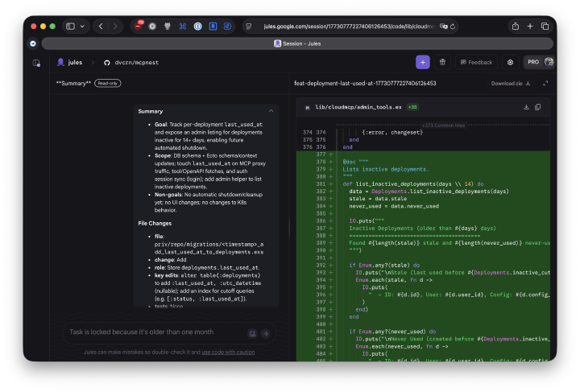Go back to the previous page
580x392 pixels.
tap(101, 27)
